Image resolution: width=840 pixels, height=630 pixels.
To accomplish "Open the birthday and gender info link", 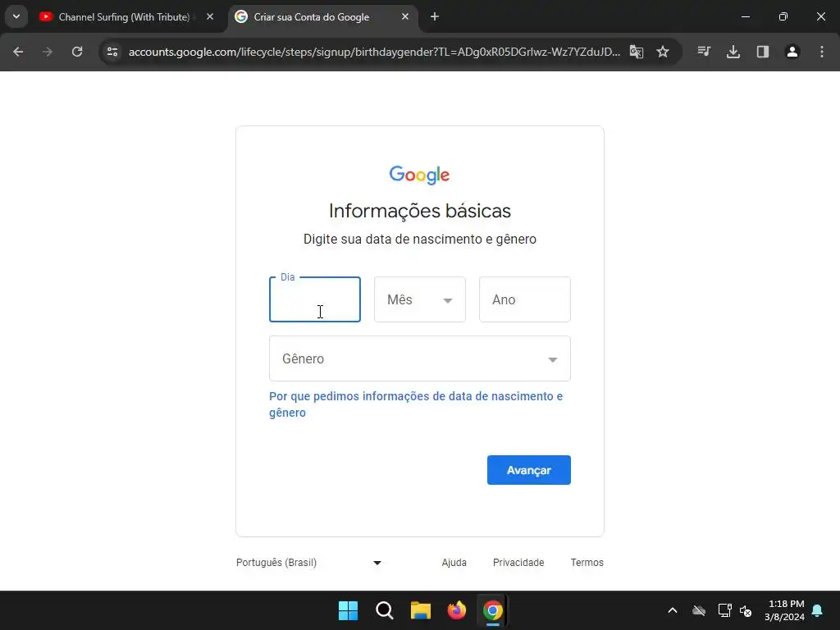I will (x=416, y=404).
